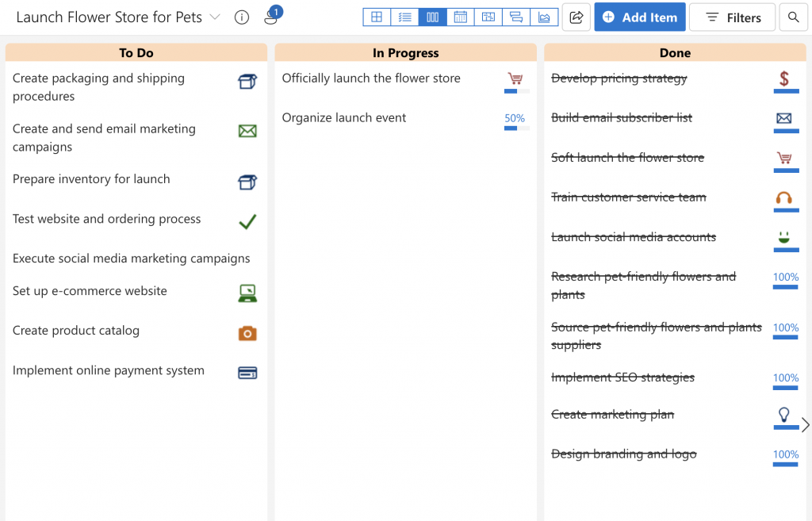Open the 50% link on Organize launch event
This screenshot has height=521, width=812.
point(514,117)
